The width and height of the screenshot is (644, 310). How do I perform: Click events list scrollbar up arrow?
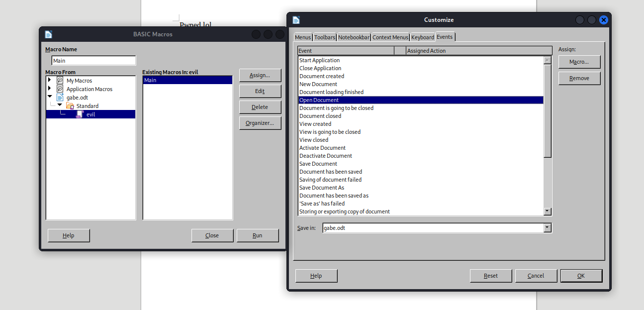[548, 60]
